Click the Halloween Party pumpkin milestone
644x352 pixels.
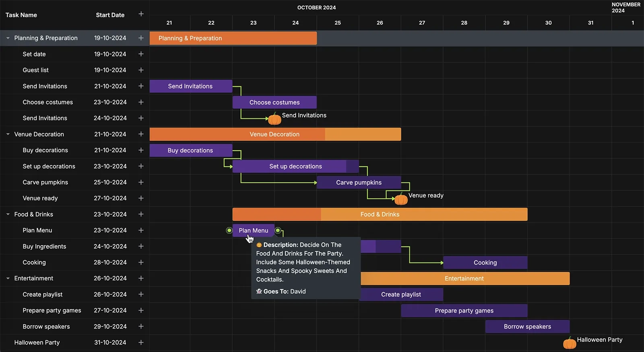[x=570, y=343]
